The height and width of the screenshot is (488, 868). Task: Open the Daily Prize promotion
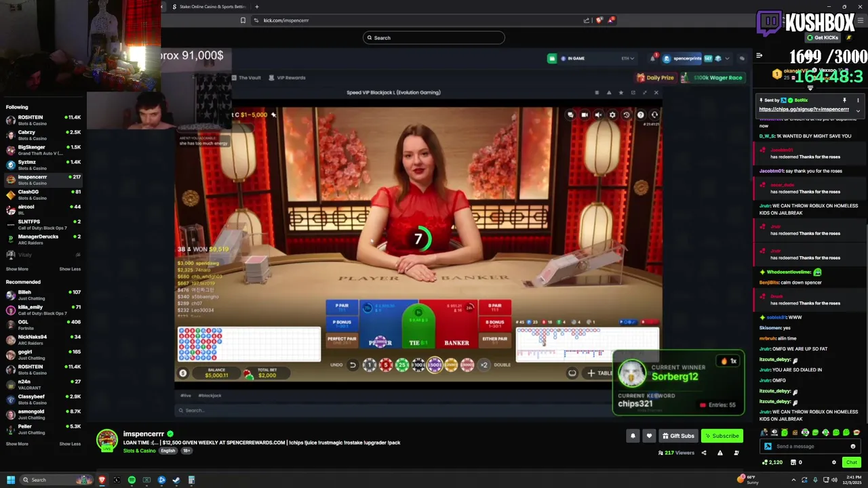(x=656, y=77)
